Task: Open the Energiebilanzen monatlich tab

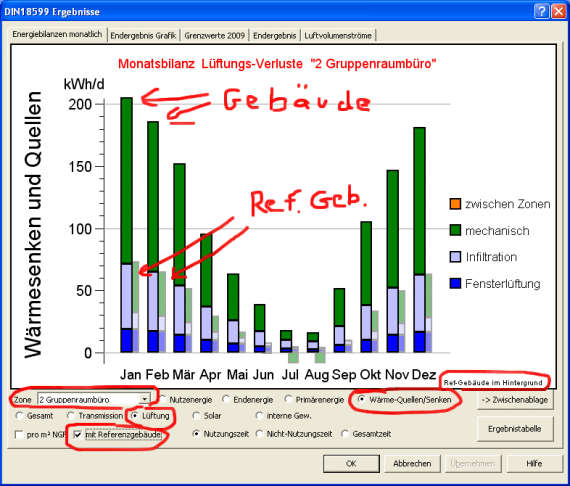Action: pos(57,35)
